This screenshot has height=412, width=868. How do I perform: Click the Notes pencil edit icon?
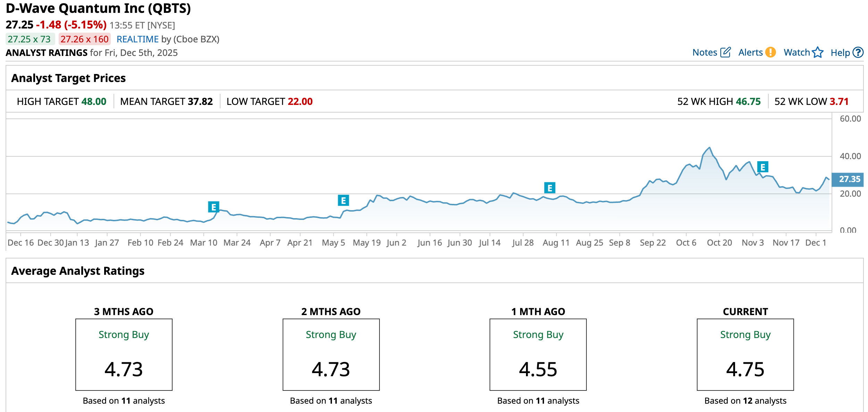pyautogui.click(x=725, y=52)
